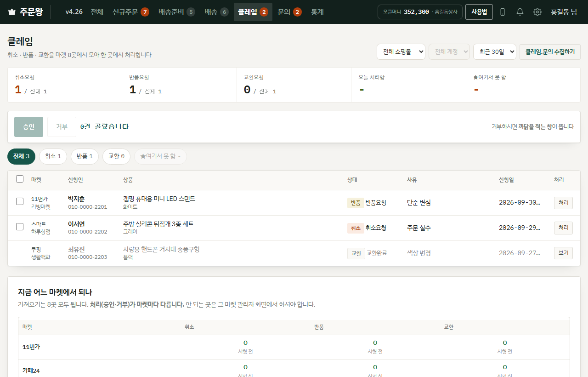Check the row for 이서연
Viewport: 588px width, 377px height.
pos(20,227)
